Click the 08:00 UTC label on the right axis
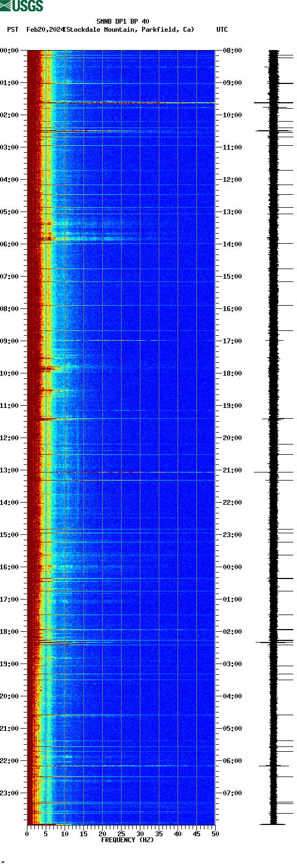The image size is (297, 868). 232,51
